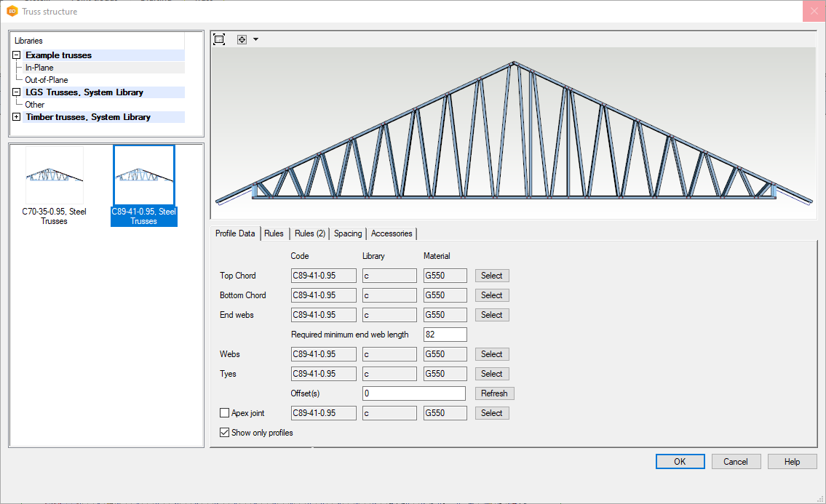826x504 pixels.
Task: Confirm the dialog with OK
Action: point(680,461)
